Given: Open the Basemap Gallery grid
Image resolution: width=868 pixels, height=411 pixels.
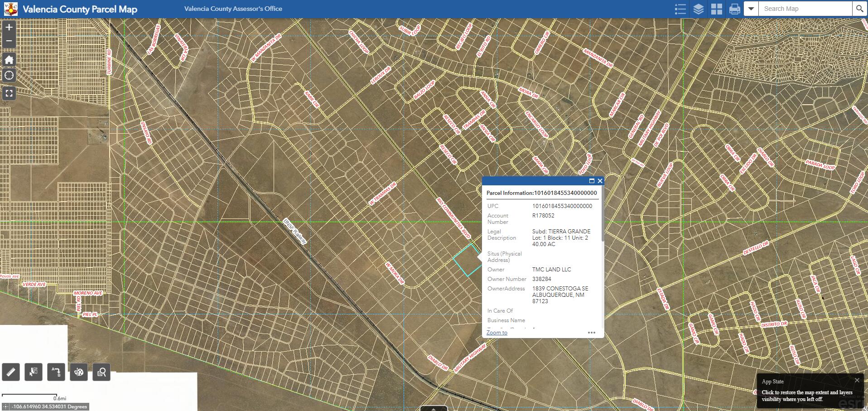Looking at the screenshot, I should click(716, 9).
